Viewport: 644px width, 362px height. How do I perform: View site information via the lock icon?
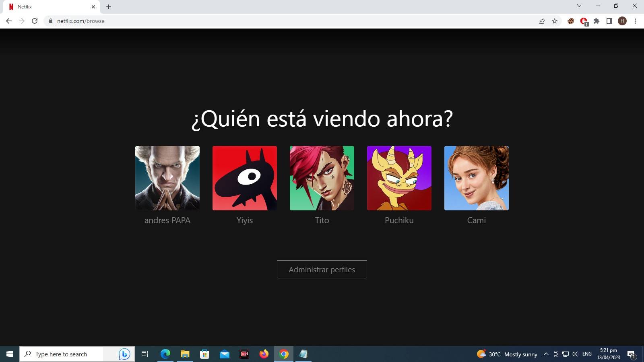click(x=50, y=21)
